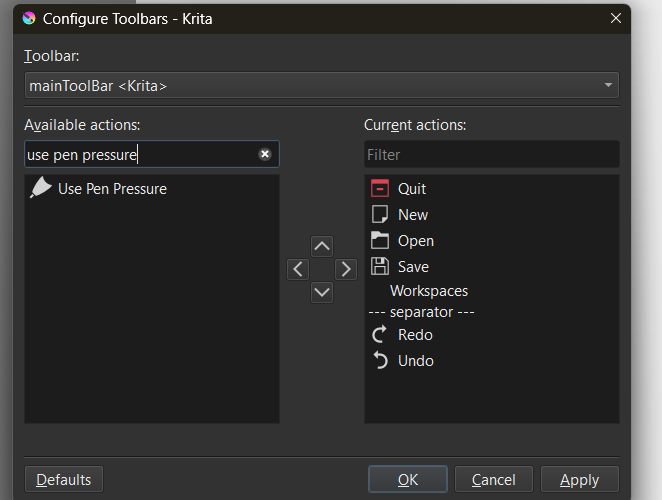Select the Save text label

click(413, 267)
